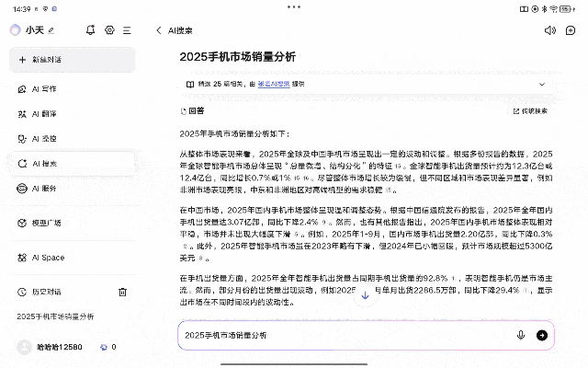Image resolution: width=588 pixels, height=368 pixels.
Task: Click the new chat icon at top right
Action: (x=569, y=30)
